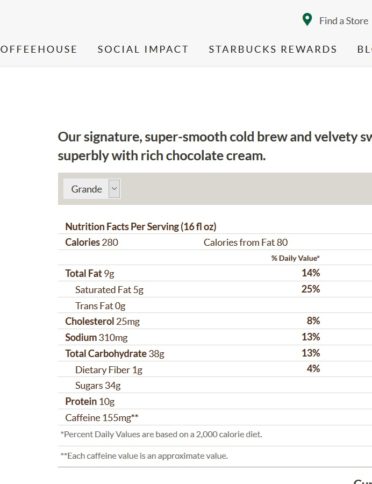Screen dimensions: 372x484
Task: Go to Starbucks Rewards in navigation
Action: 273,49
